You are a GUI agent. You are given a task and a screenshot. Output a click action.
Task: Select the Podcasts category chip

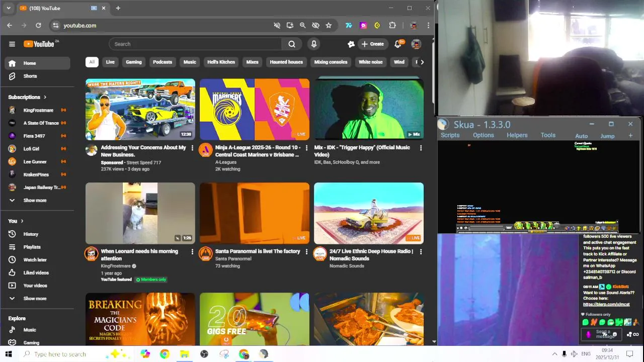coord(163,62)
